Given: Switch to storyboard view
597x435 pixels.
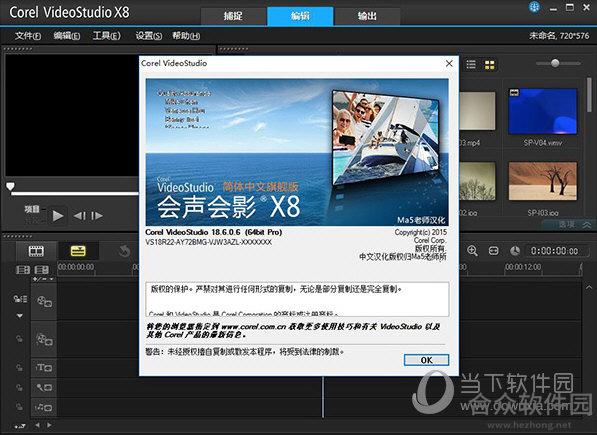Looking at the screenshot, I should coord(36,251).
